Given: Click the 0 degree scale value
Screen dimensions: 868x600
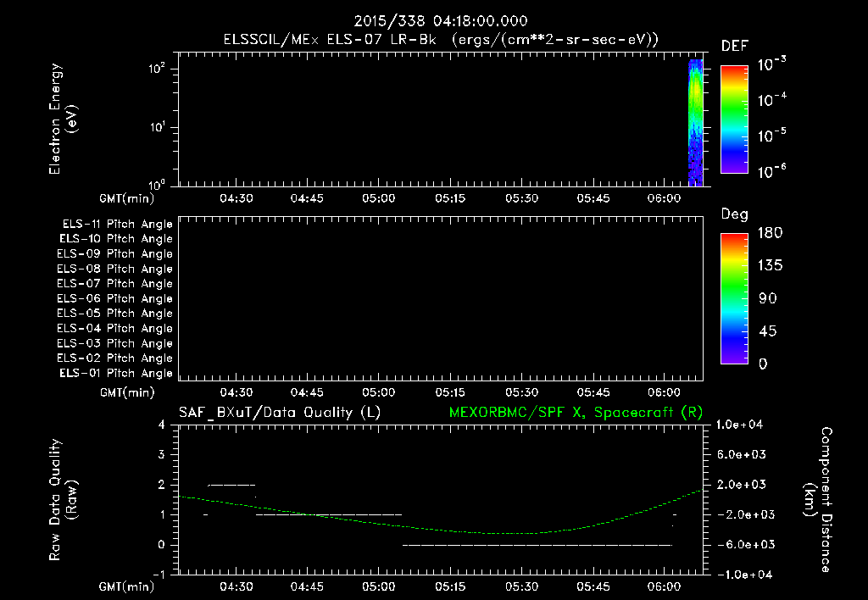Looking at the screenshot, I should click(763, 364).
